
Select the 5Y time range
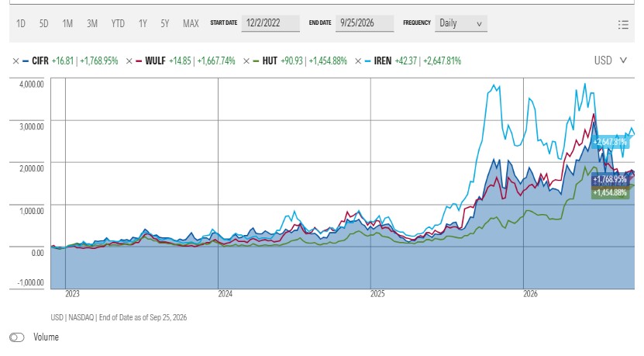[165, 23]
